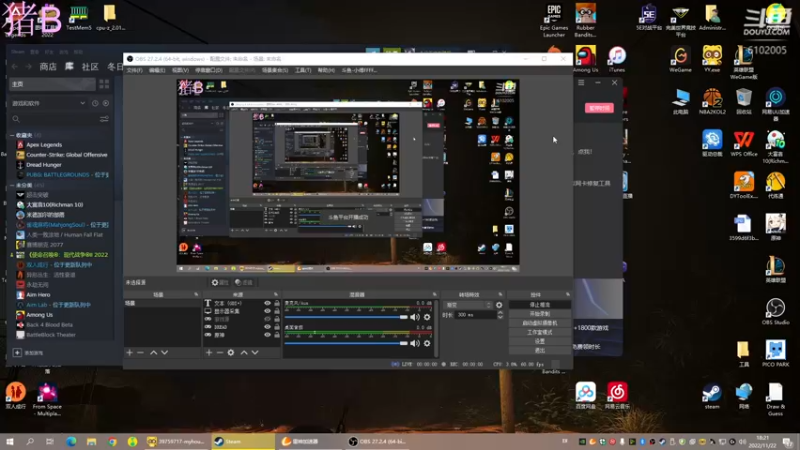Viewport: 800px width, 450px height.
Task: Open WPS Office desktop shortcut
Action: tap(744, 144)
